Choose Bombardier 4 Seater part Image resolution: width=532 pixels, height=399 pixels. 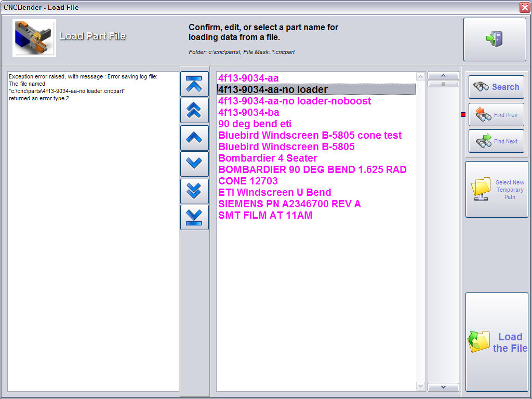click(x=268, y=158)
